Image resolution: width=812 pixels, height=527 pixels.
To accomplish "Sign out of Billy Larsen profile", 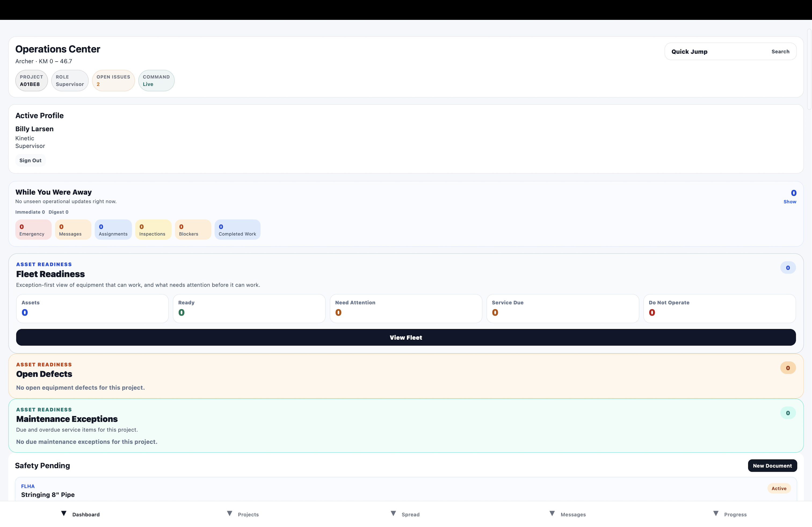I will pos(30,160).
